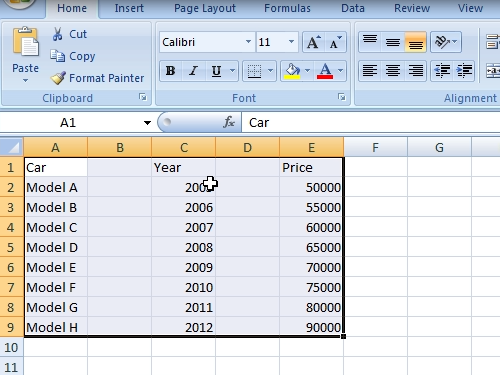Align text right
The image size is (500, 375).
pyautogui.click(x=416, y=71)
